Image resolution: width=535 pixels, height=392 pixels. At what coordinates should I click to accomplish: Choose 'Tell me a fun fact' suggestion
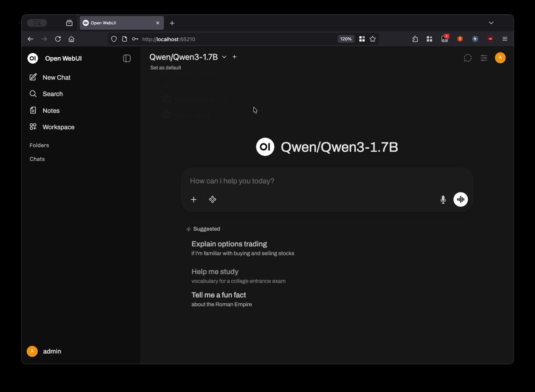pyautogui.click(x=222, y=299)
